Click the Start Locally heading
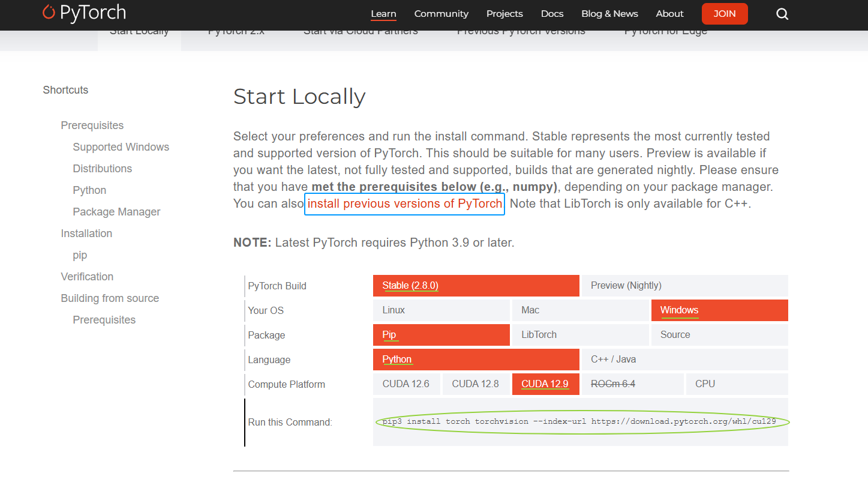This screenshot has height=479, width=868. (299, 97)
